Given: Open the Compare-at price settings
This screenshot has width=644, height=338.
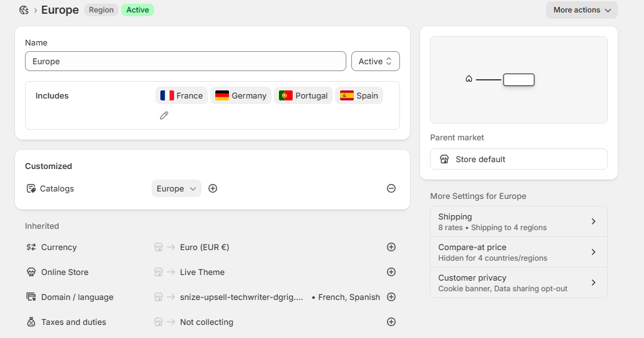Looking at the screenshot, I should pos(518,252).
